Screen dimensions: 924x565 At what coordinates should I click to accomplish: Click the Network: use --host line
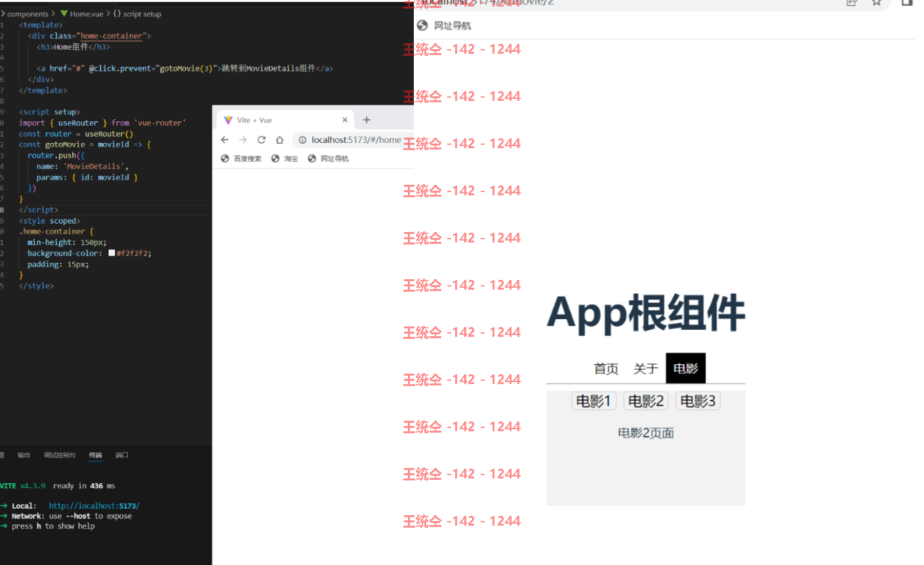point(71,516)
